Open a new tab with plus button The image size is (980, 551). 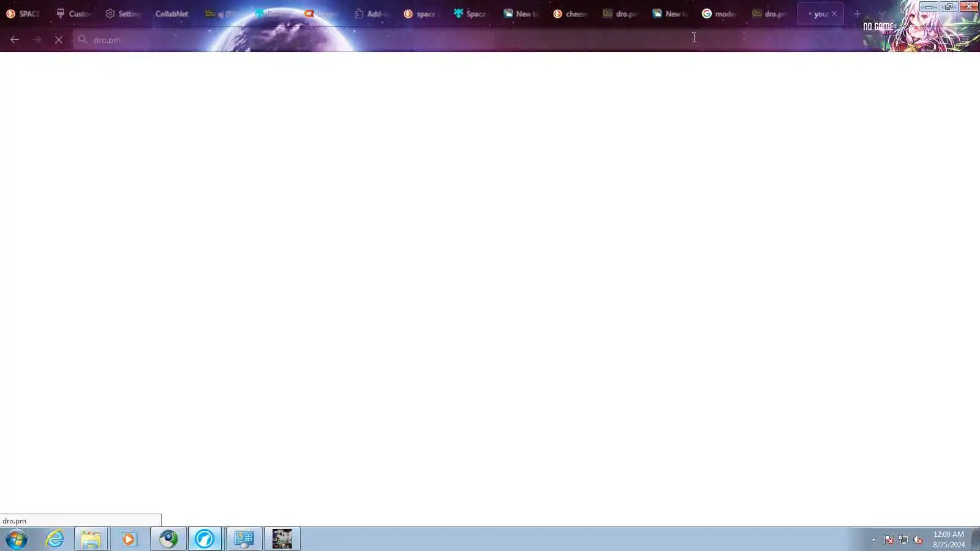click(x=857, y=13)
